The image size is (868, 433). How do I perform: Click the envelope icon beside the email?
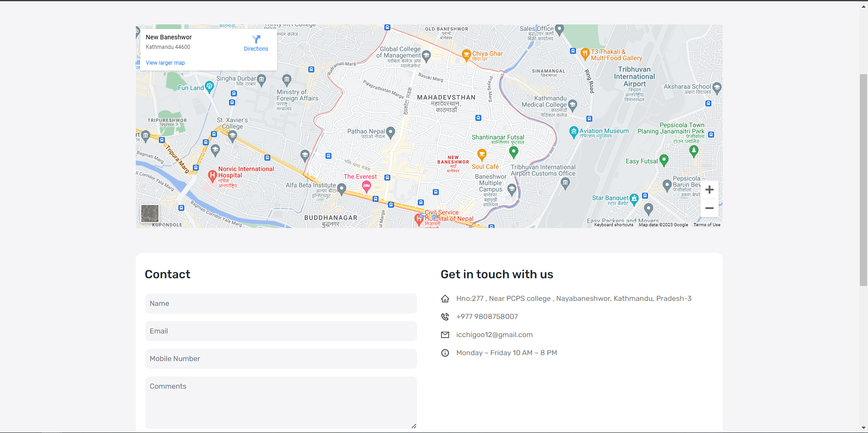tap(445, 335)
